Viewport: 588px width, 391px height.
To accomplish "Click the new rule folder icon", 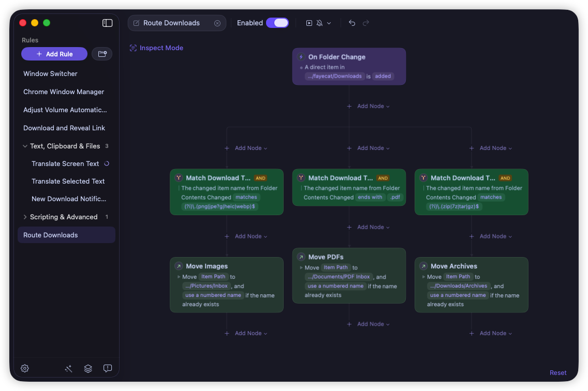I will click(x=102, y=54).
